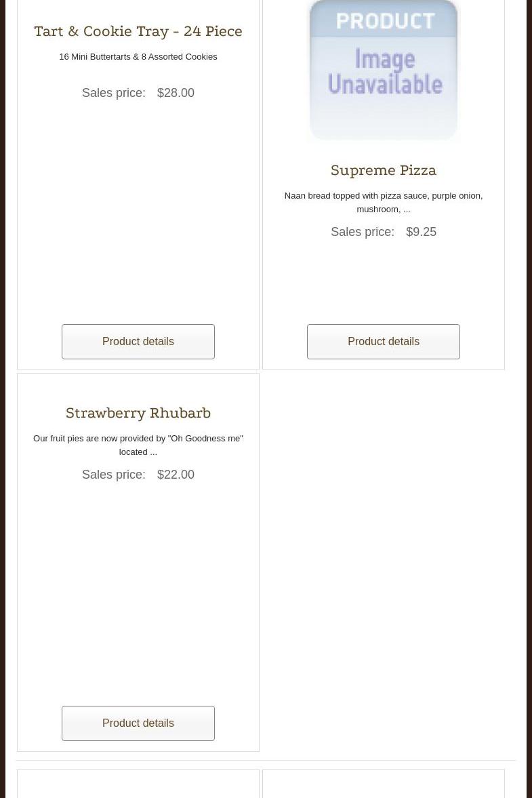Image resolution: width=532 pixels, height=798 pixels.
Task: Click the $22.00 price
Action: pos(176,475)
